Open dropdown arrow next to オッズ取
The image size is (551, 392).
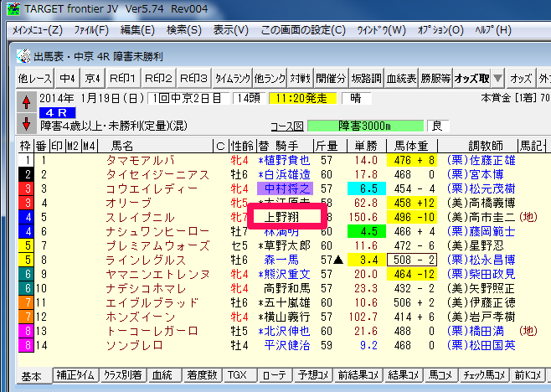coord(497,78)
